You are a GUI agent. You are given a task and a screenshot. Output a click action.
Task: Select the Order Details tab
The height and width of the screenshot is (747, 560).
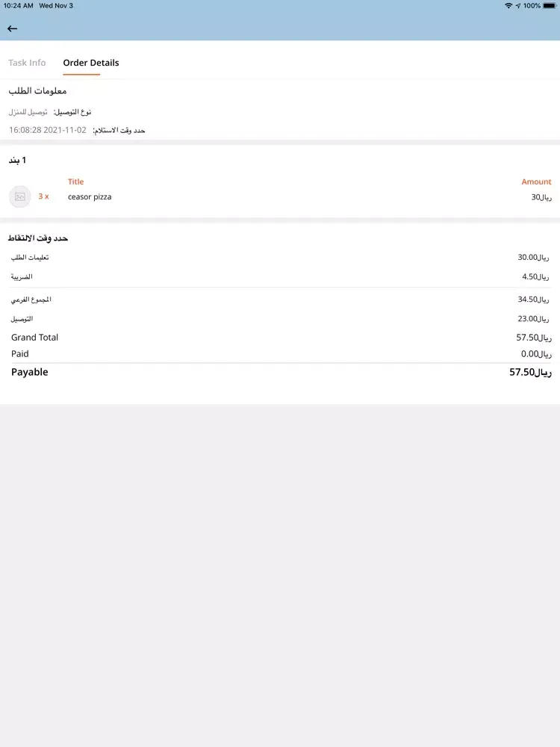[91, 63]
